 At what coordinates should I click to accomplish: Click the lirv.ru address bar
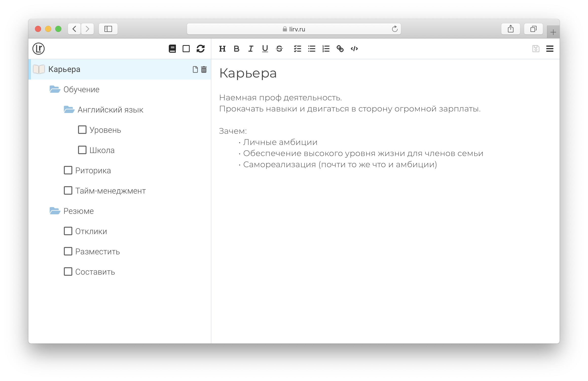click(x=294, y=29)
